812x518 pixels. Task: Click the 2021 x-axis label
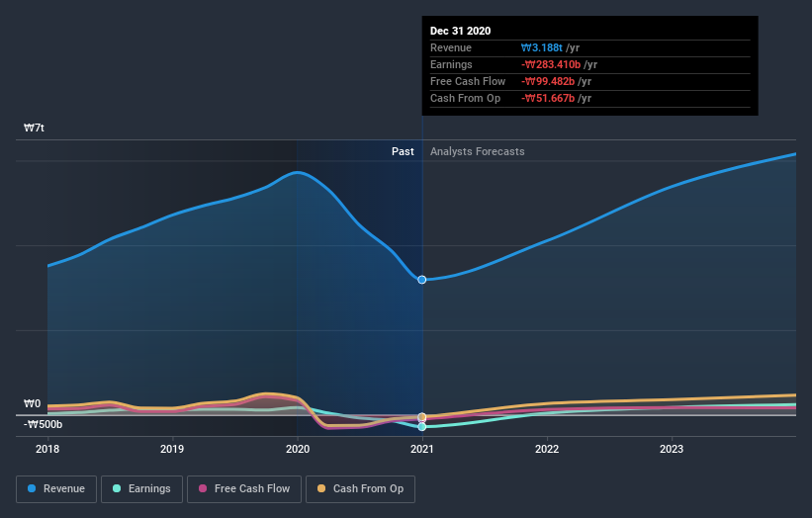422,449
